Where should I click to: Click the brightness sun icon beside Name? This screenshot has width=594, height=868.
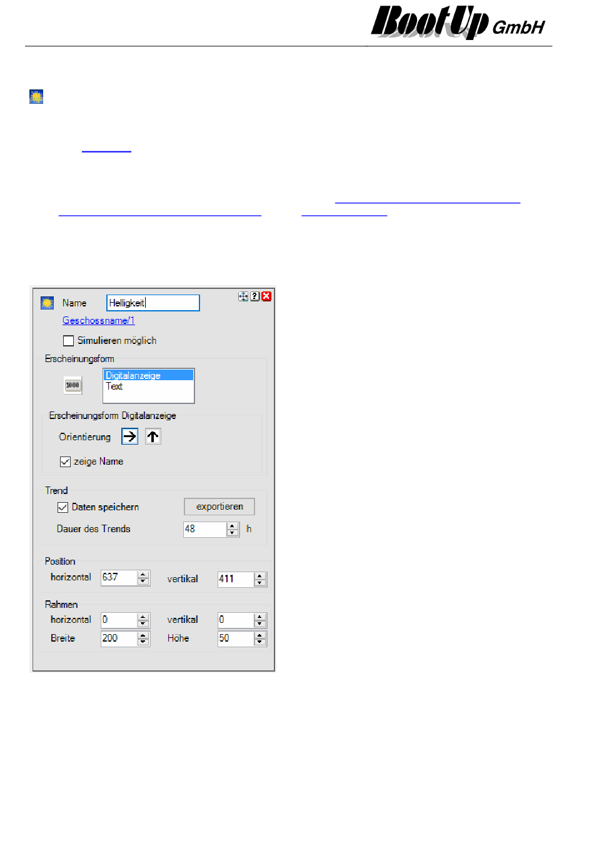coord(47,303)
